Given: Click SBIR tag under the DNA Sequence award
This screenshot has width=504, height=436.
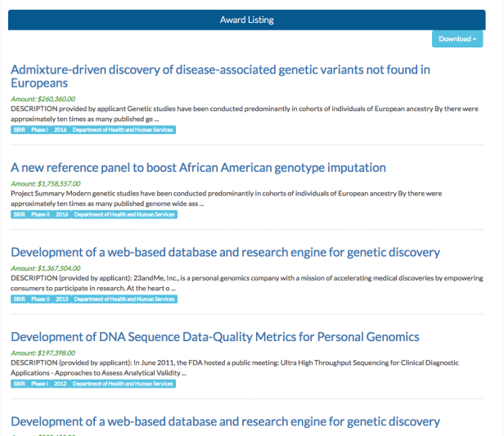Looking at the screenshot, I should click(x=19, y=384).
